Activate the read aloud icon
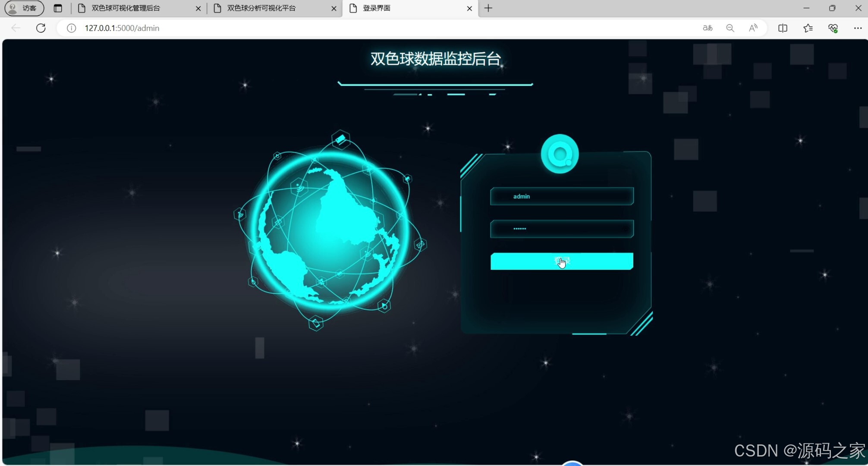 click(x=753, y=28)
